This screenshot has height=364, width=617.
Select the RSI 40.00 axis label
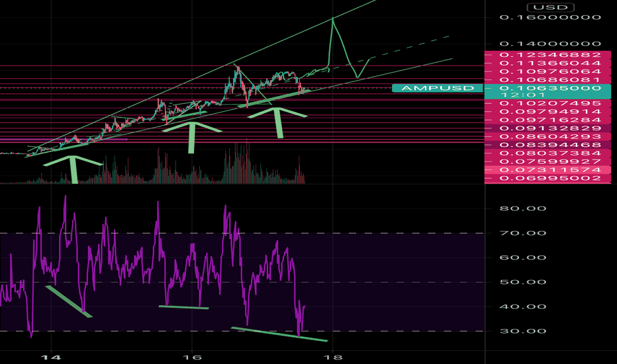pyautogui.click(x=523, y=306)
